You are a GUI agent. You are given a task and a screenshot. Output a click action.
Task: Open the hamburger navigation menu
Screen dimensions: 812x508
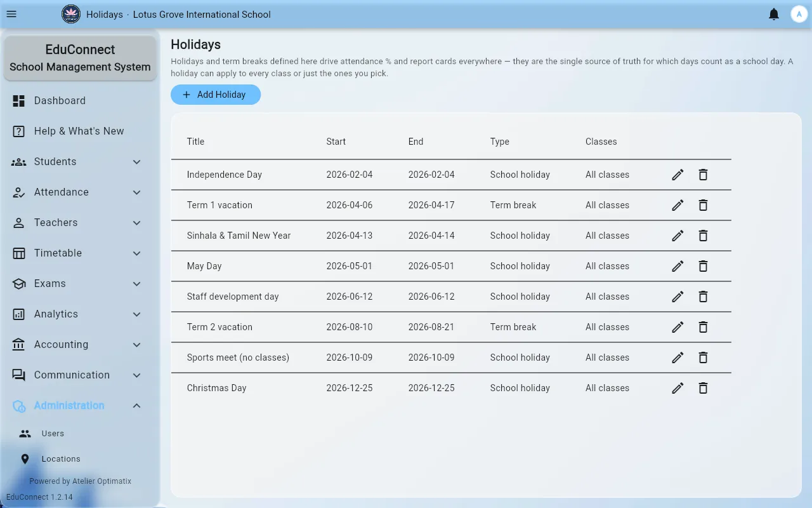coord(11,14)
